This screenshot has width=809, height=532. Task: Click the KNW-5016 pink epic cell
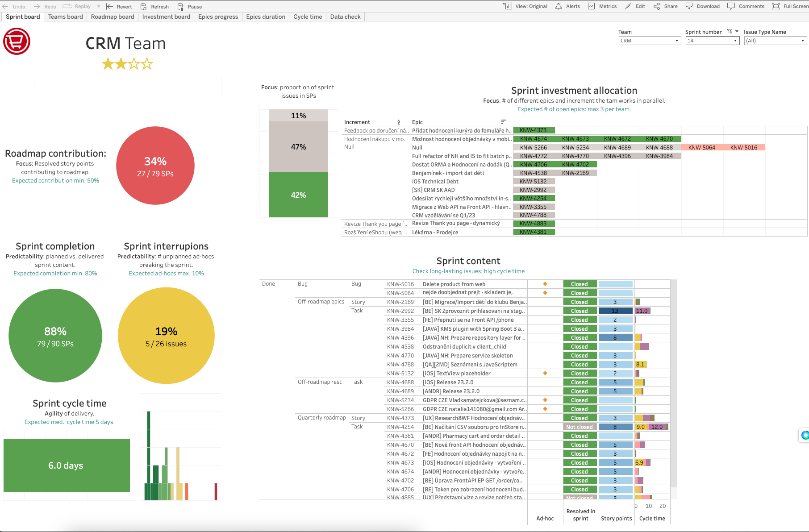(744, 147)
